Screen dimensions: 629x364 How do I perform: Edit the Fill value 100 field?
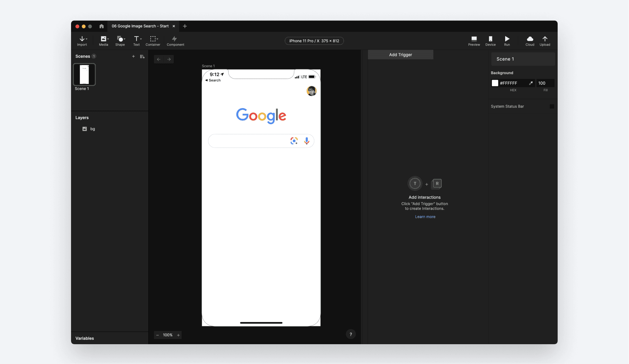[x=545, y=83]
